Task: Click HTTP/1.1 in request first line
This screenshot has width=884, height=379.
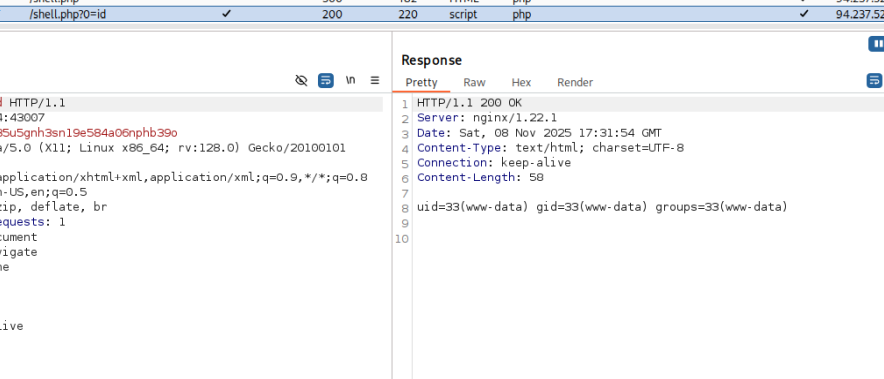Action: tap(37, 103)
